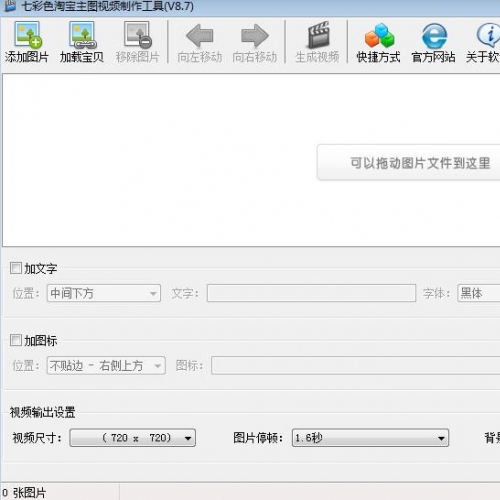Click the 可以拖动图片文件到这里 drop area button
Viewport: 500px width, 500px height.
coord(409,163)
